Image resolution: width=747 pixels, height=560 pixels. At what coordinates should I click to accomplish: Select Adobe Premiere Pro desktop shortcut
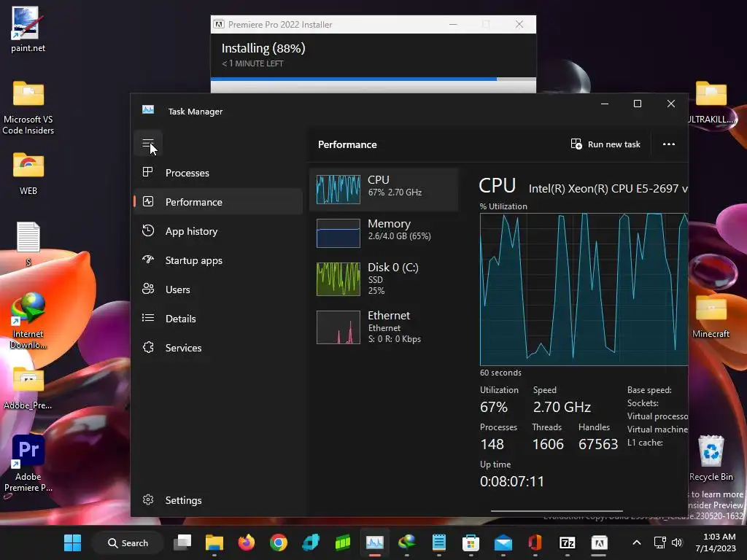28,463
